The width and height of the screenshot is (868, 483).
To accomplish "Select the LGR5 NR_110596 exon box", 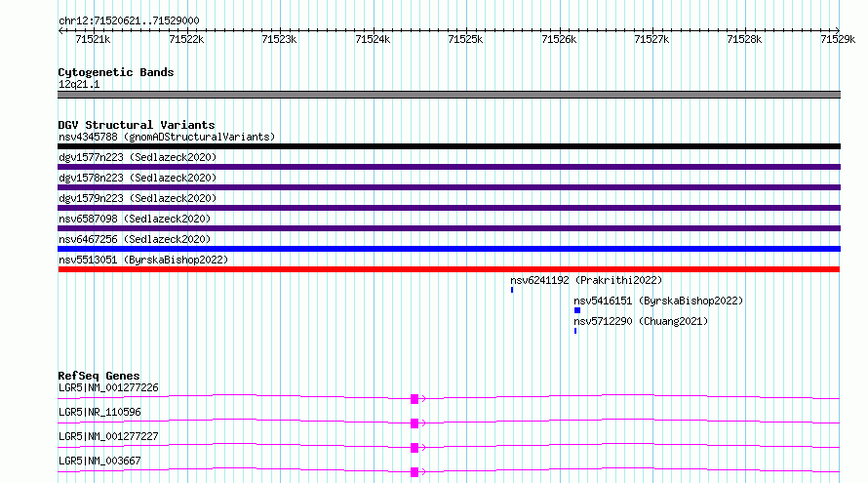I will (414, 423).
